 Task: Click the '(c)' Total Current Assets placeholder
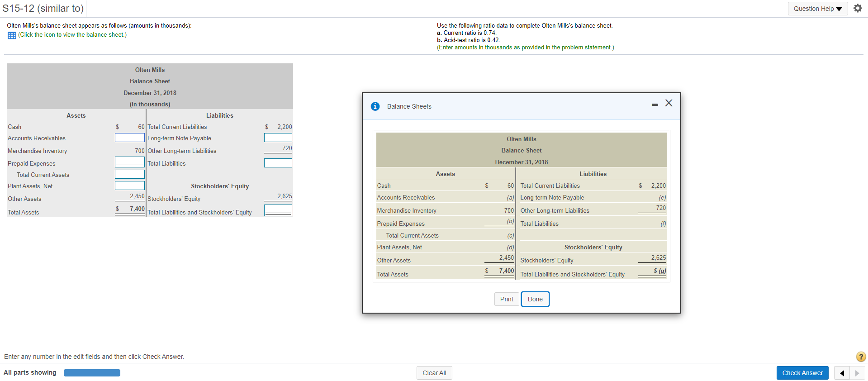pos(510,236)
